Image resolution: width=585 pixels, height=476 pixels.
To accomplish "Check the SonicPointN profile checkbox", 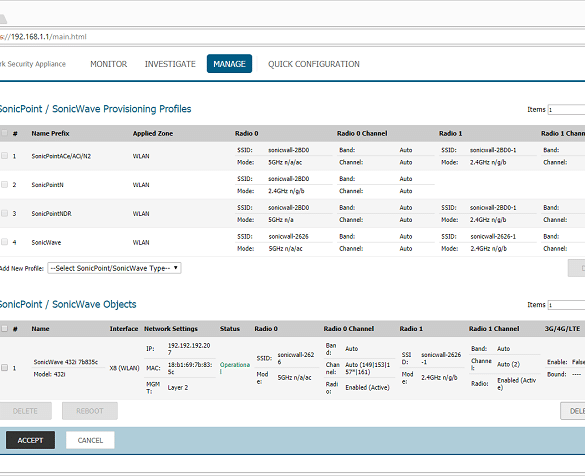I will click(x=4, y=184).
